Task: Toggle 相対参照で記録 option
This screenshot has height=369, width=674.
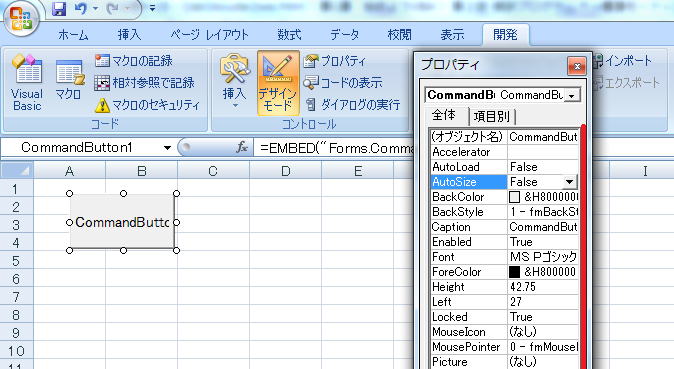Action: click(x=144, y=83)
